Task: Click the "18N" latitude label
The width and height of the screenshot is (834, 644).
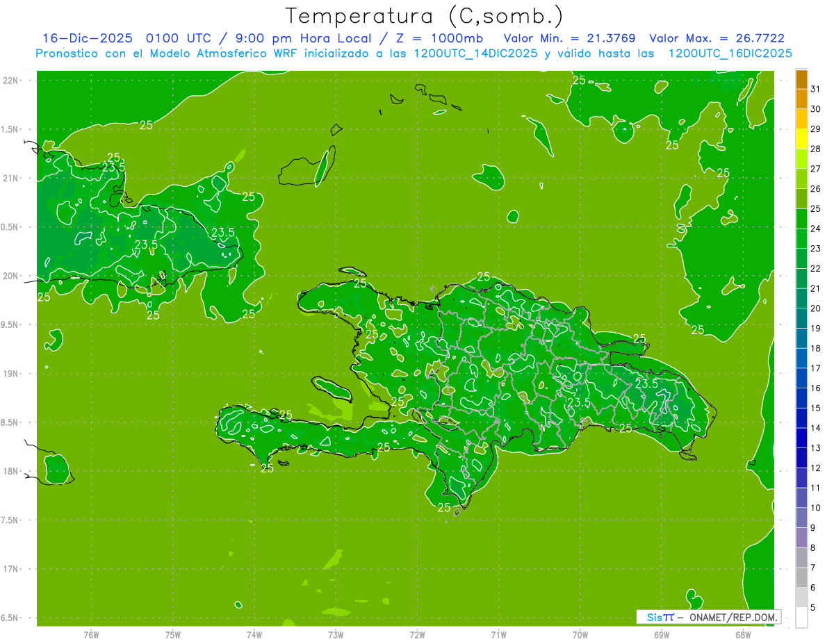Action: click(10, 471)
